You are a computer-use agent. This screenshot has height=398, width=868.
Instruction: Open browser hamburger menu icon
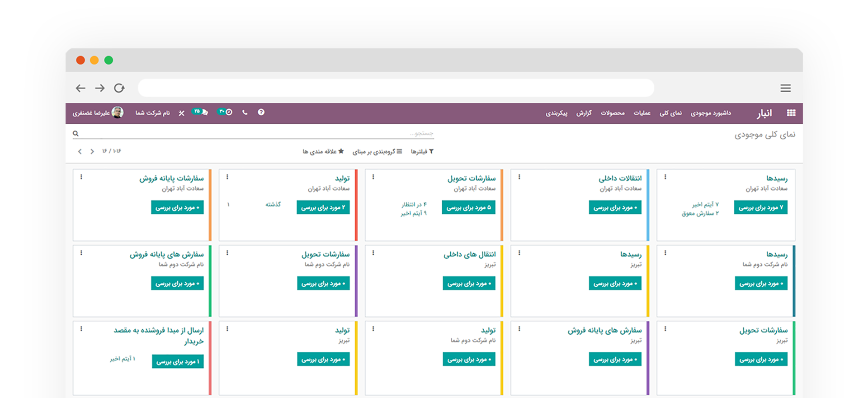[786, 88]
